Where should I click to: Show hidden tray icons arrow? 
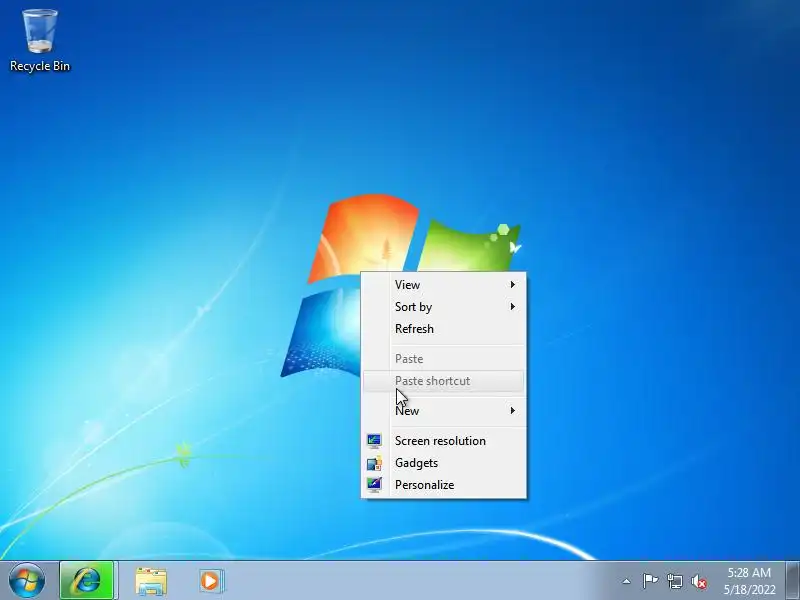(627, 581)
